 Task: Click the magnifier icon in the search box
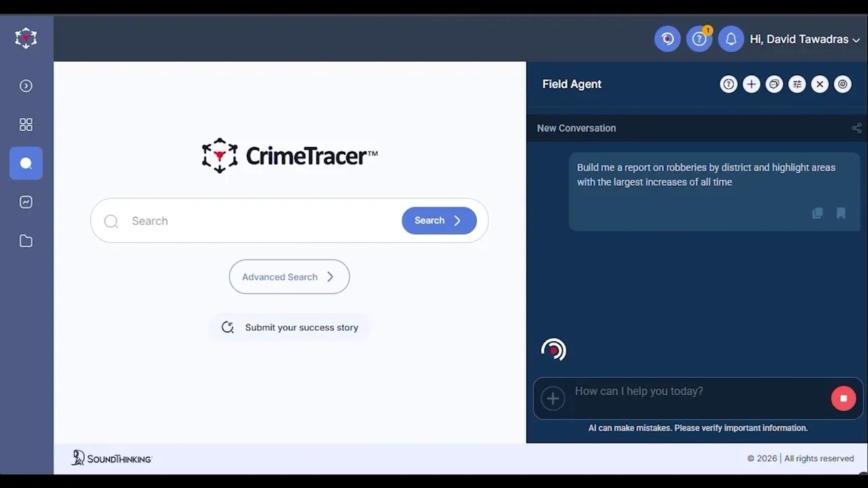pyautogui.click(x=111, y=221)
